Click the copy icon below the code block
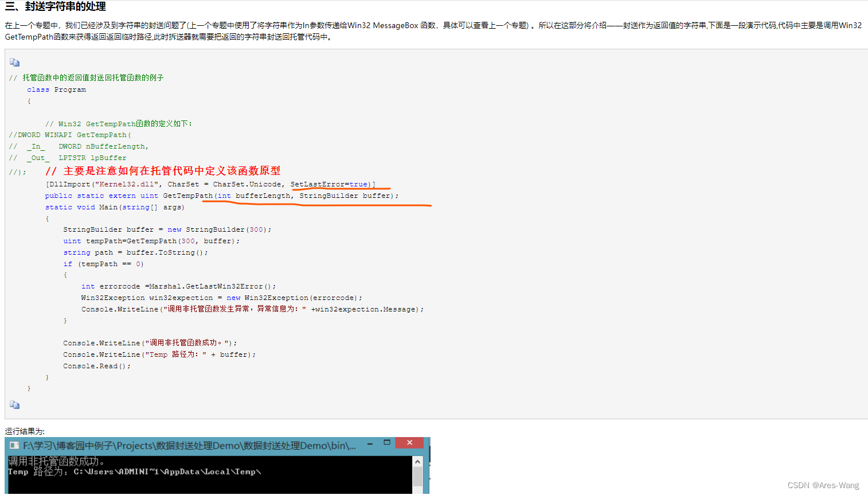868x495 pixels. click(x=14, y=404)
